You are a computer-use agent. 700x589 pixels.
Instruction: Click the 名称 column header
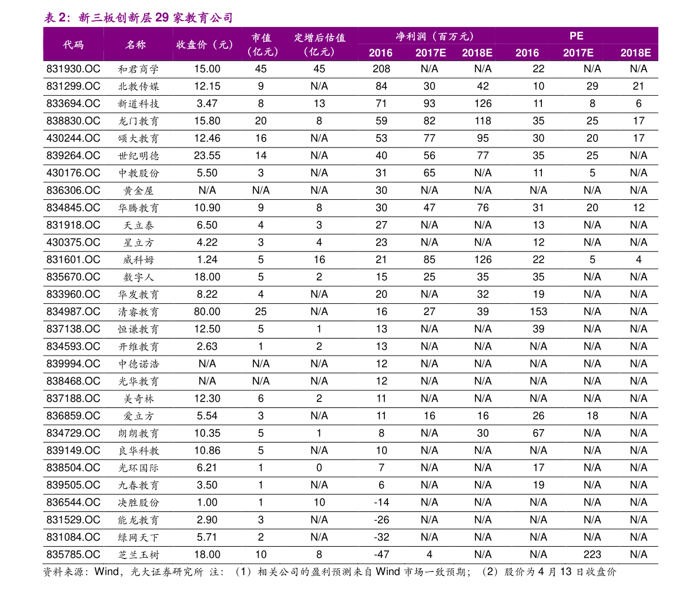click(x=136, y=44)
